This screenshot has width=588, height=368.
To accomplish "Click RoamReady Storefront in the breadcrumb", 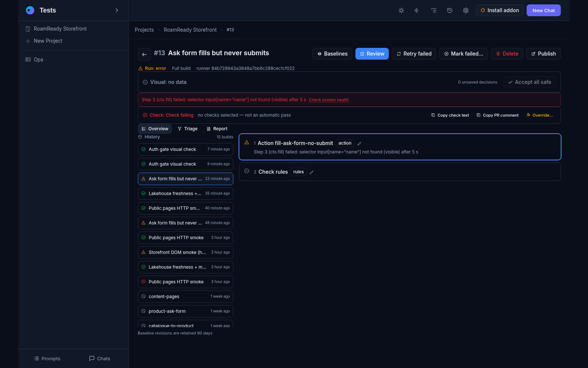I will click(190, 30).
